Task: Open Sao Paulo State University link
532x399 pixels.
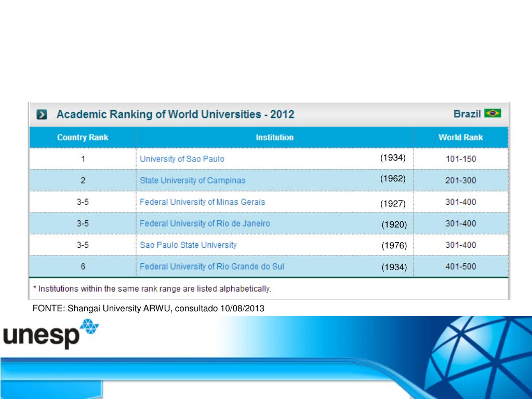Action: [188, 245]
